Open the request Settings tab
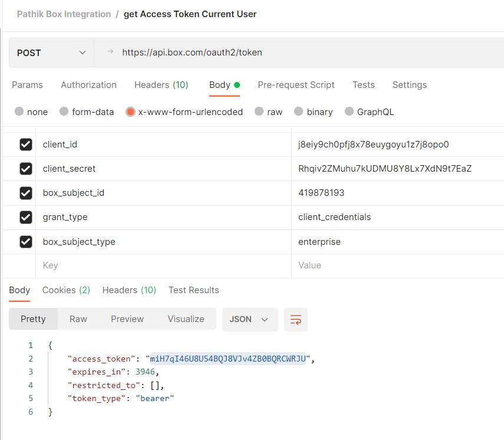Screen dimensions: 504x440 pyautogui.click(x=410, y=85)
